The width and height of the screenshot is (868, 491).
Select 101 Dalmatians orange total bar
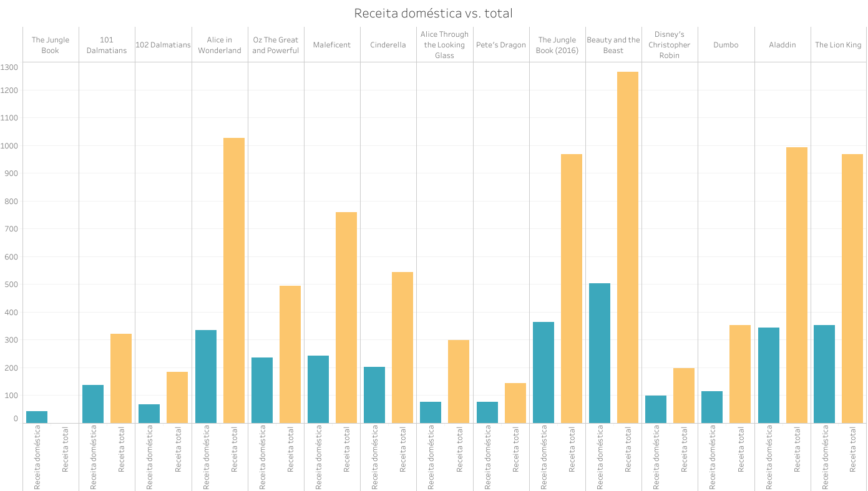(121, 378)
